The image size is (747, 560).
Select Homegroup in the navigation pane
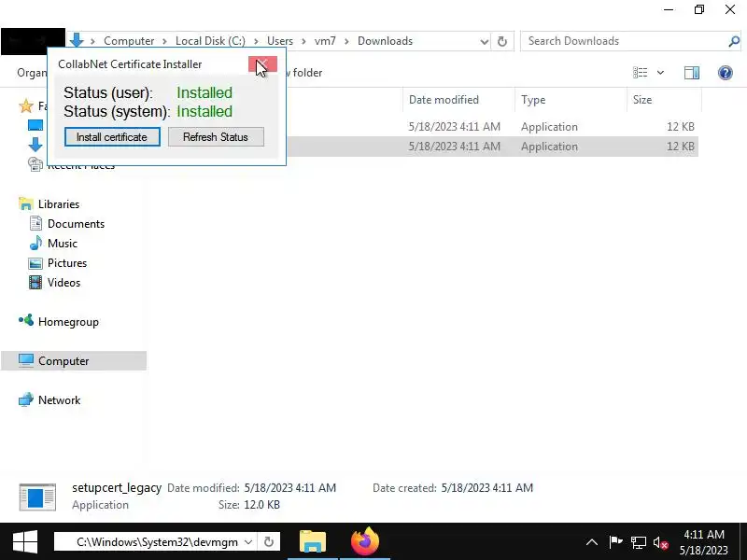point(68,322)
